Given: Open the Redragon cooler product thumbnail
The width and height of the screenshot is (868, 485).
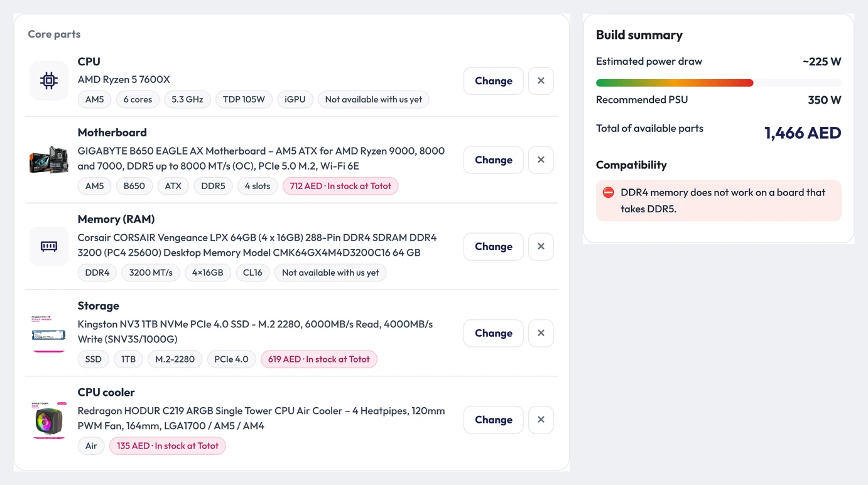Looking at the screenshot, I should click(x=49, y=420).
